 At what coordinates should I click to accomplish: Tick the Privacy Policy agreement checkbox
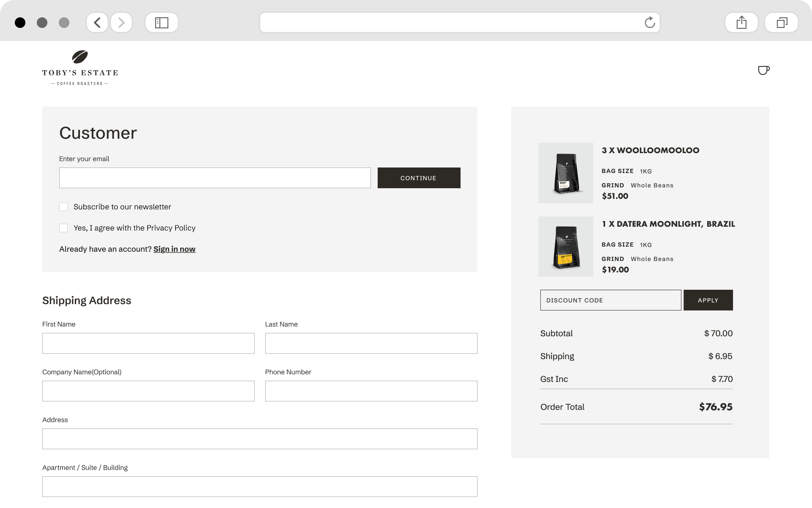click(x=63, y=228)
